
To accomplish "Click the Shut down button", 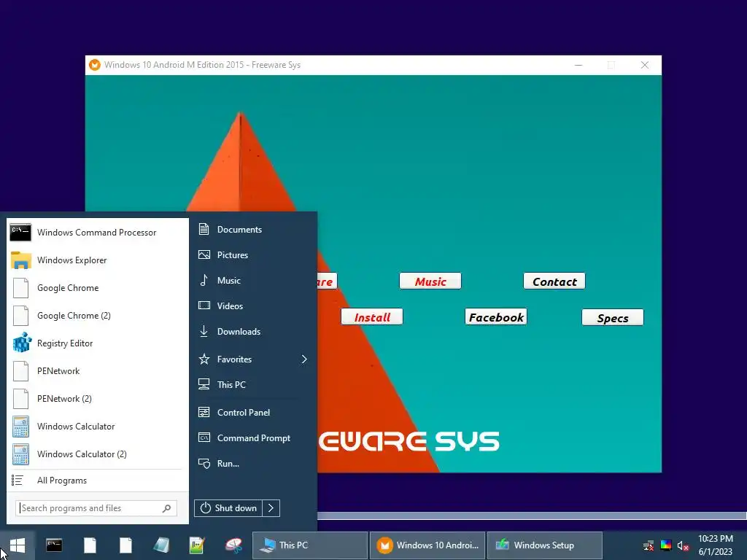I will [x=228, y=508].
